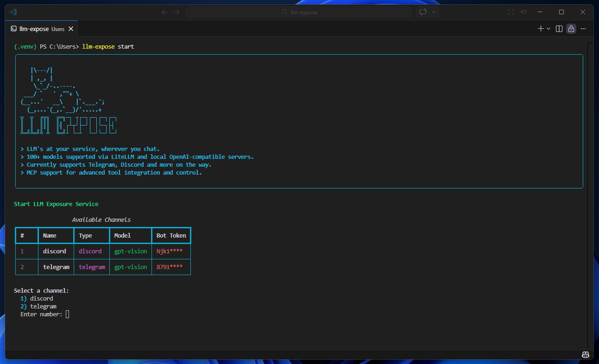Click row number '2' in the table
The height and width of the screenshot is (364, 599).
pyautogui.click(x=22, y=267)
